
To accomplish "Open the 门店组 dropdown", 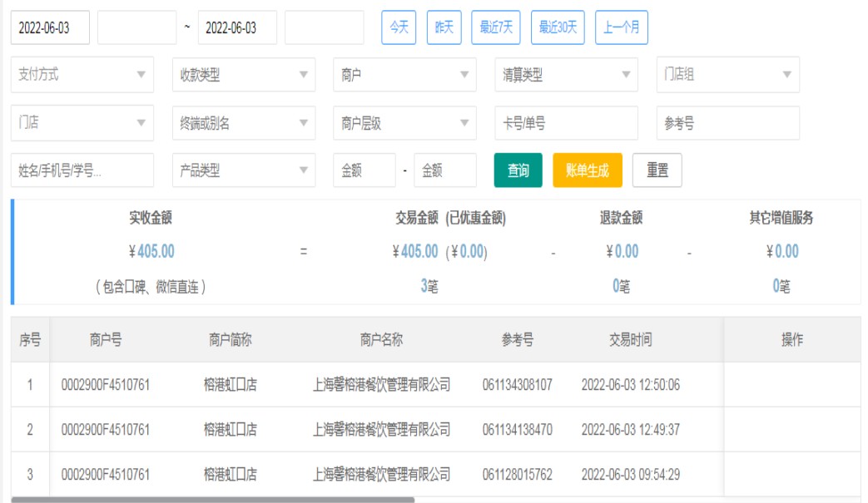I will point(727,75).
